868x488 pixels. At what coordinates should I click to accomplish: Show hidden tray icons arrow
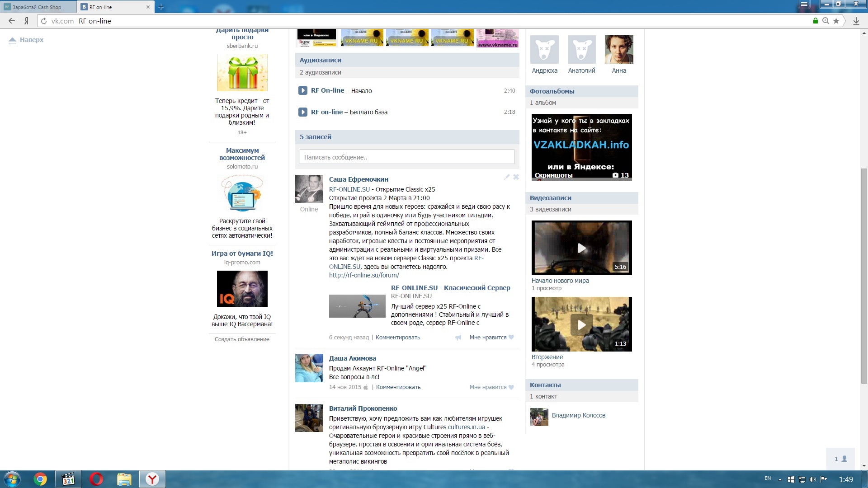780,479
